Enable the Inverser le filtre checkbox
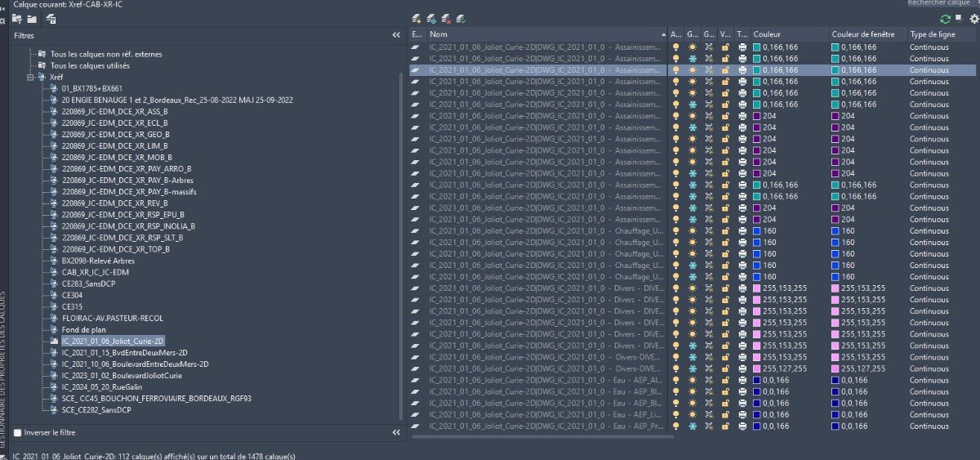980x460 pixels. click(x=18, y=432)
